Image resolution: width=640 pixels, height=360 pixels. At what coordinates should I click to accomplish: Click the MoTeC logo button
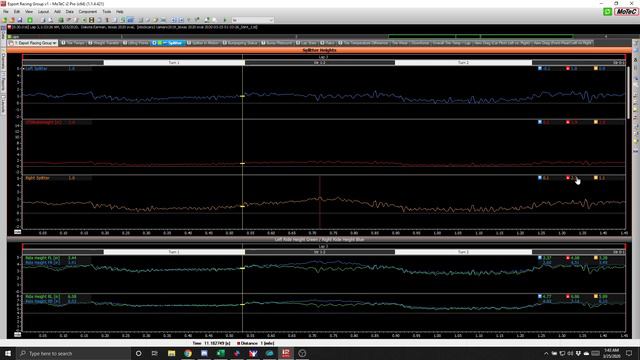pyautogui.click(x=626, y=11)
